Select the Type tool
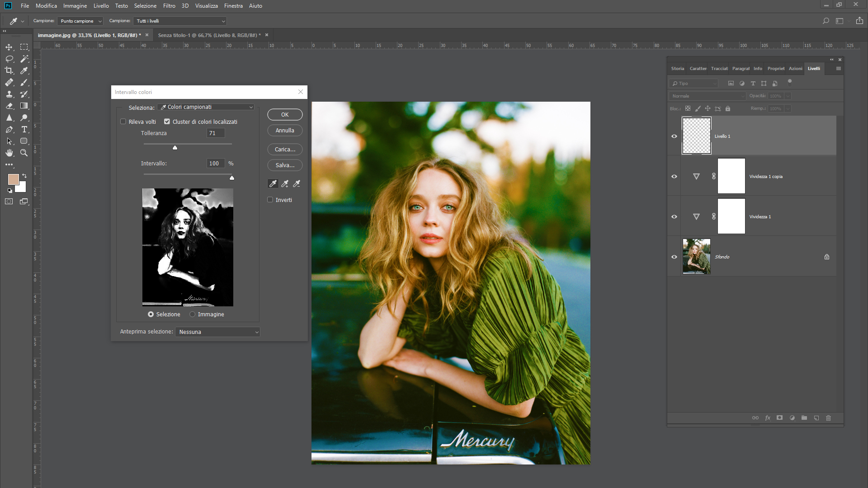This screenshot has height=488, width=868. (24, 130)
